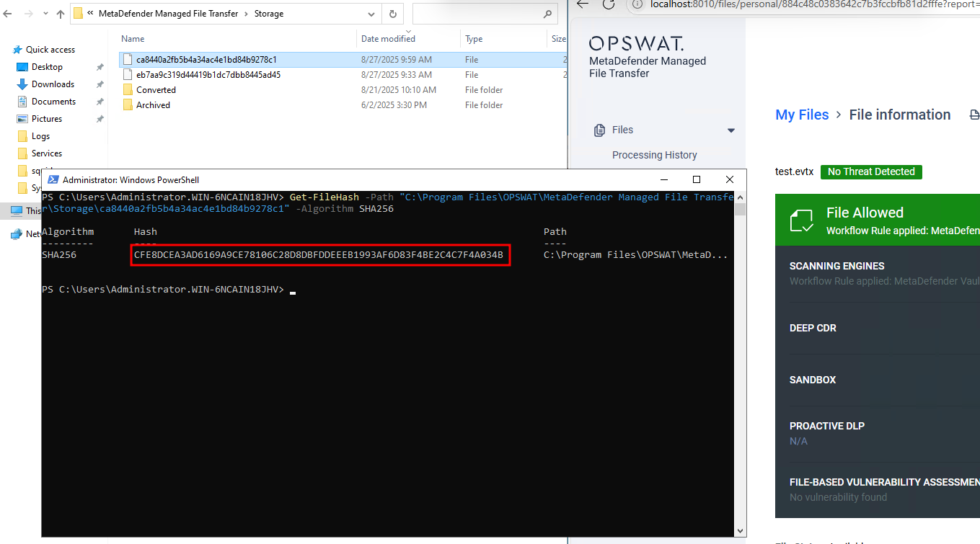Open Documents in Quick access
This screenshot has width=980, height=544.
tap(53, 102)
